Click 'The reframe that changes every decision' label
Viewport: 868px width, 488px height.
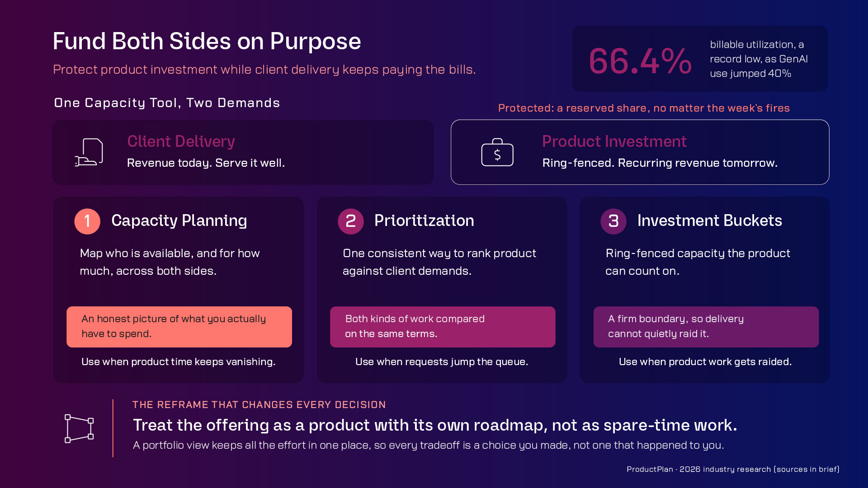point(259,404)
